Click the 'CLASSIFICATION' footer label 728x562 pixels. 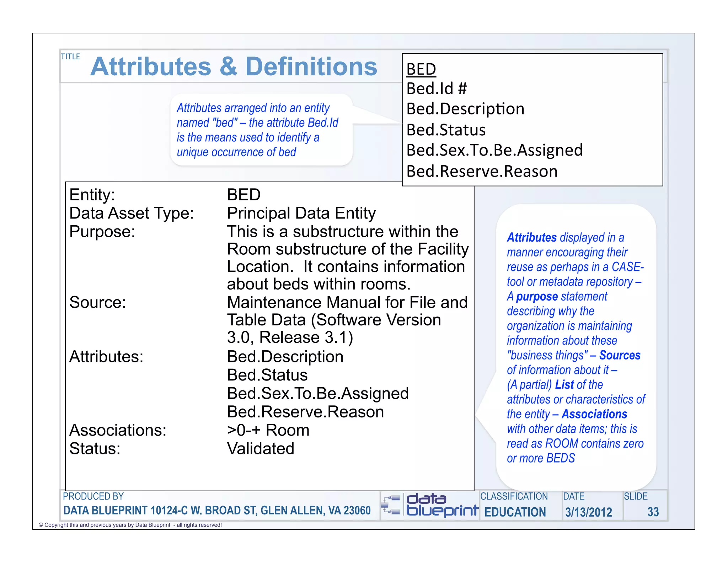[514, 496]
